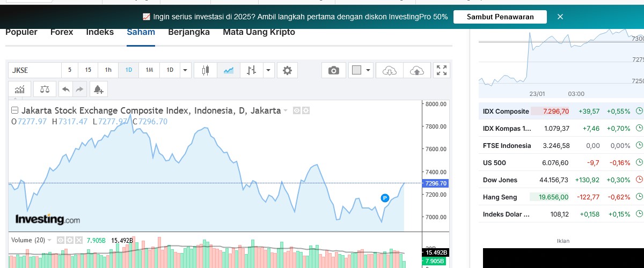Viewport: 644px width, 268px height.
Task: Click the Sambut Penawaran button
Action: 500,17
